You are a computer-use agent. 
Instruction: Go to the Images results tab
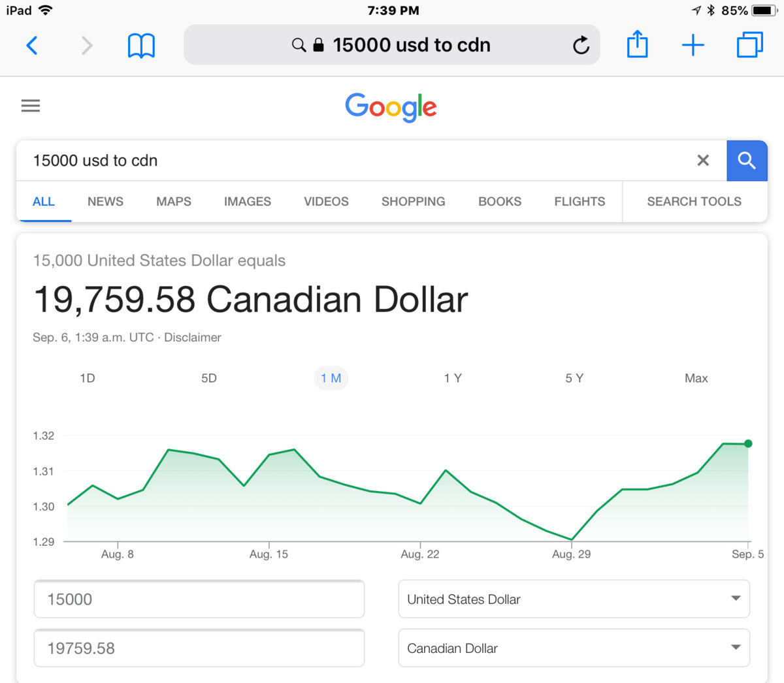pos(247,202)
